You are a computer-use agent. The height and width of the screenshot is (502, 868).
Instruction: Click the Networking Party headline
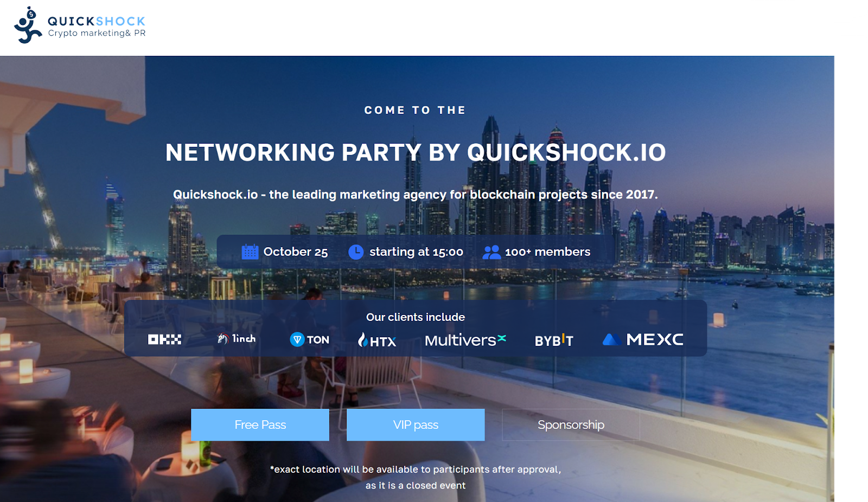(x=416, y=153)
